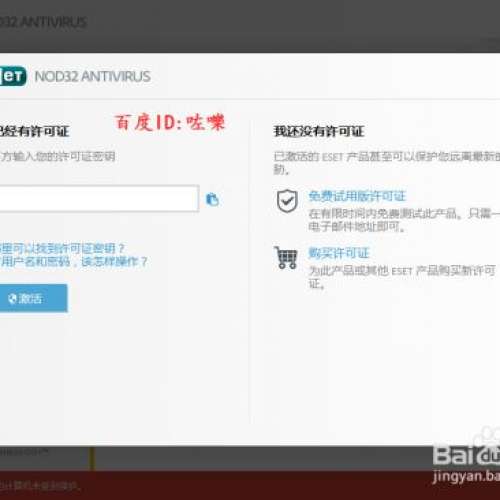
Task: Click the 已经有许可证 heading
Action: 34,131
